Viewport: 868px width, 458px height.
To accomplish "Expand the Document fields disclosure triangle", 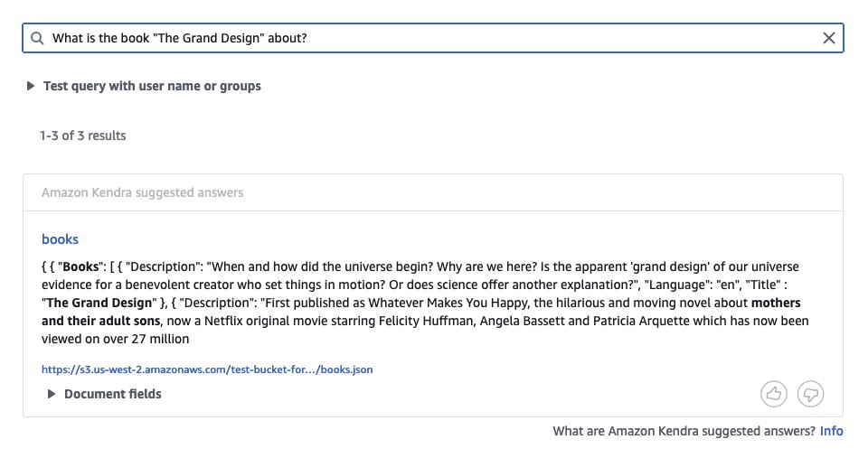I will coord(51,394).
